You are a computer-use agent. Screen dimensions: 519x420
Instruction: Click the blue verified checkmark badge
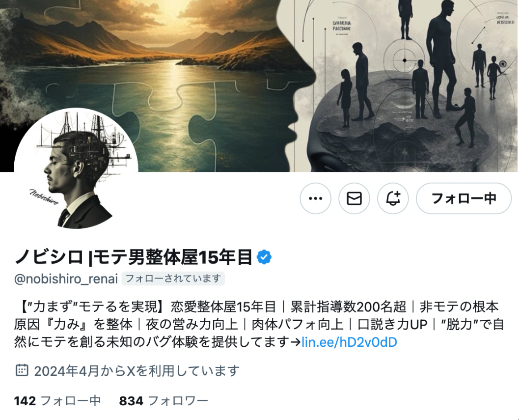tap(264, 257)
